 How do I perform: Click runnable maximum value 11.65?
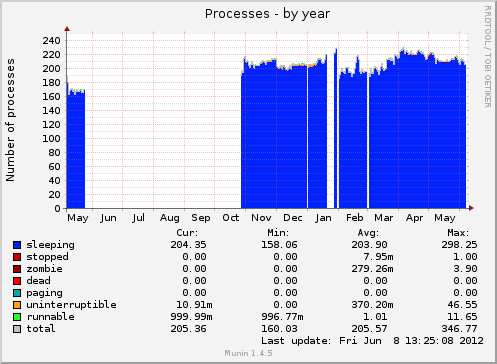[x=462, y=317]
